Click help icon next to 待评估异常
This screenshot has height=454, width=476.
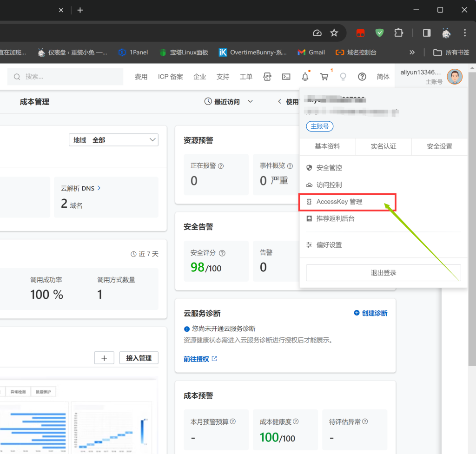365,421
